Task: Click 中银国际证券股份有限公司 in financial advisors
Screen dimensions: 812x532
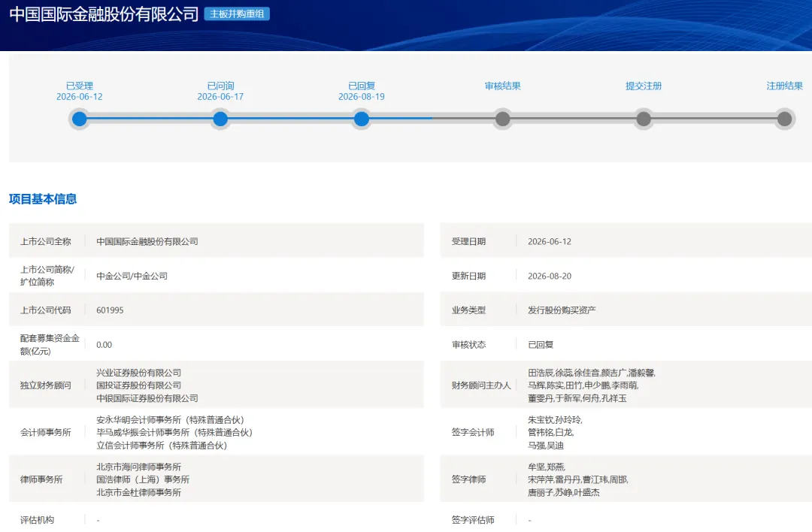Action: (147, 398)
